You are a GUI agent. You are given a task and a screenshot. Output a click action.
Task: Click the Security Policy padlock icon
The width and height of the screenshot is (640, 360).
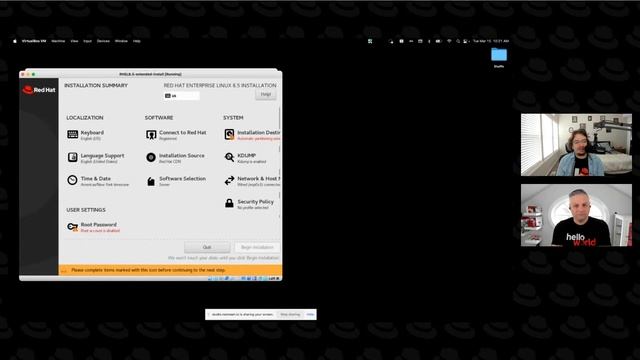point(229,203)
